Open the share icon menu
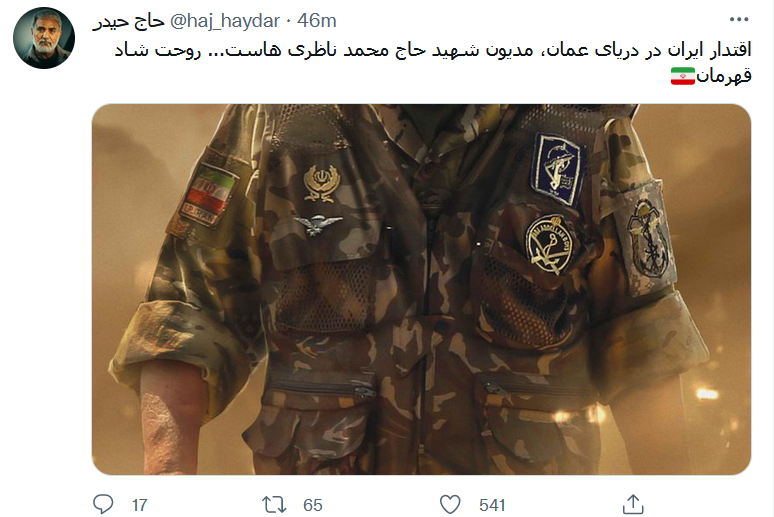This screenshot has width=774, height=517. coord(633,504)
